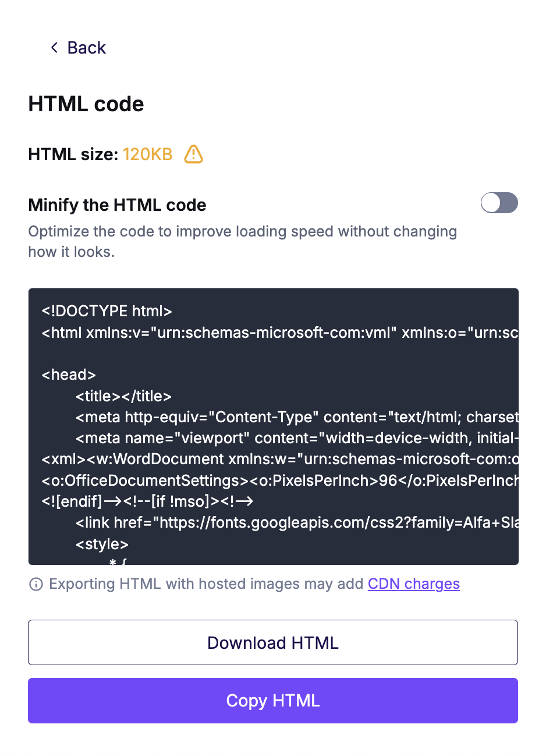Click the fonts.googleapis.com link href line
The width and height of the screenshot is (546, 756).
tap(297, 522)
